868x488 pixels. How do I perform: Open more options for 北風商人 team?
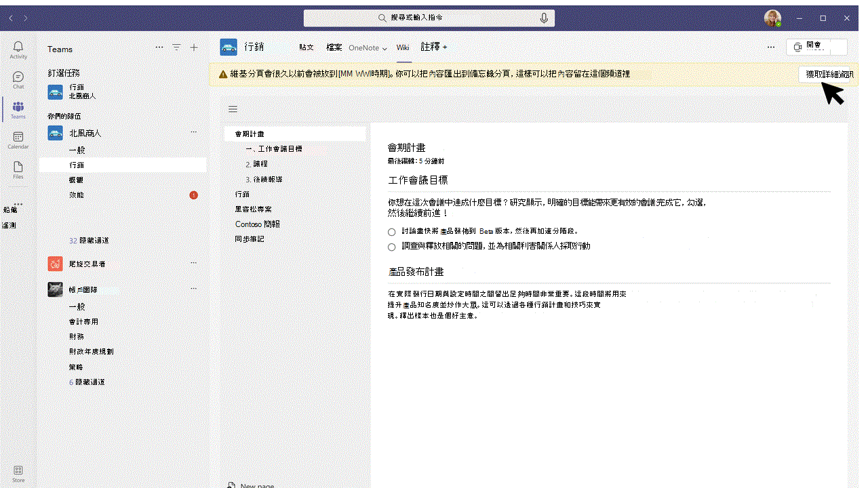[193, 132]
